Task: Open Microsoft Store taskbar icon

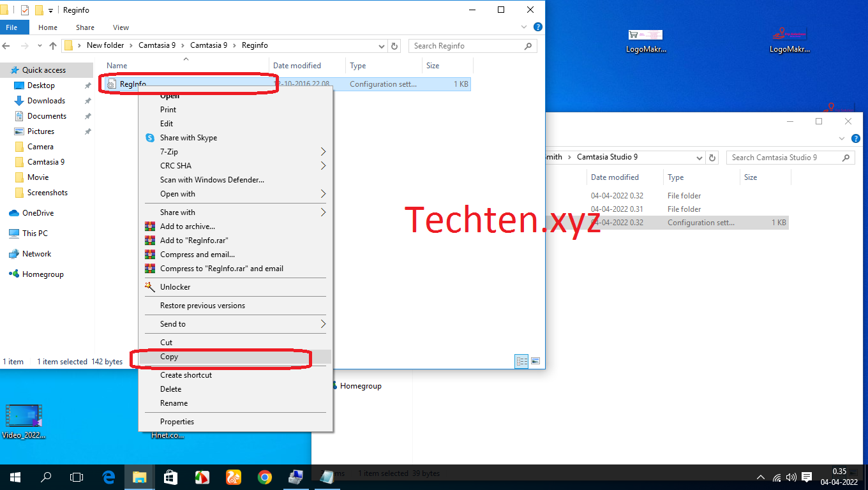Action: click(x=170, y=477)
